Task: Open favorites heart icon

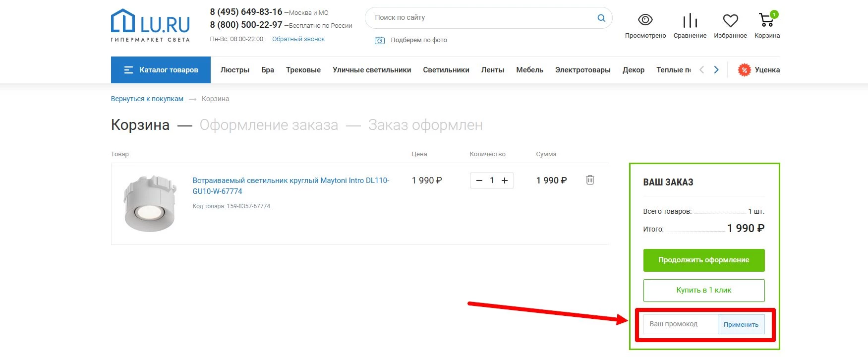Action: point(730,20)
